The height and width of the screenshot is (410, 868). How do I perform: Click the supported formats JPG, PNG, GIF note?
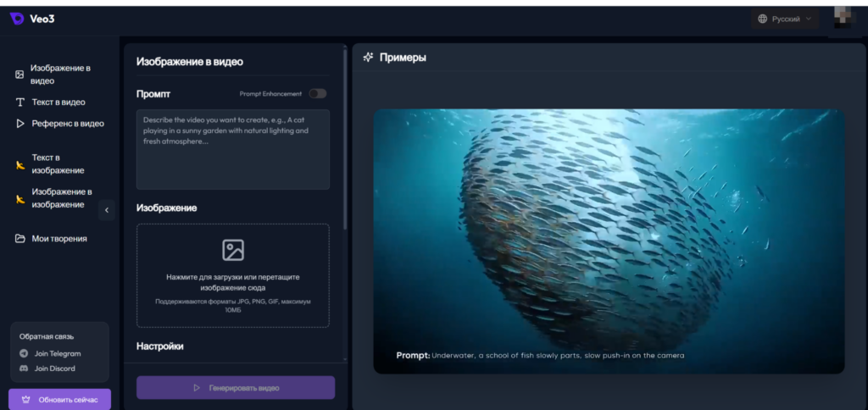(233, 306)
